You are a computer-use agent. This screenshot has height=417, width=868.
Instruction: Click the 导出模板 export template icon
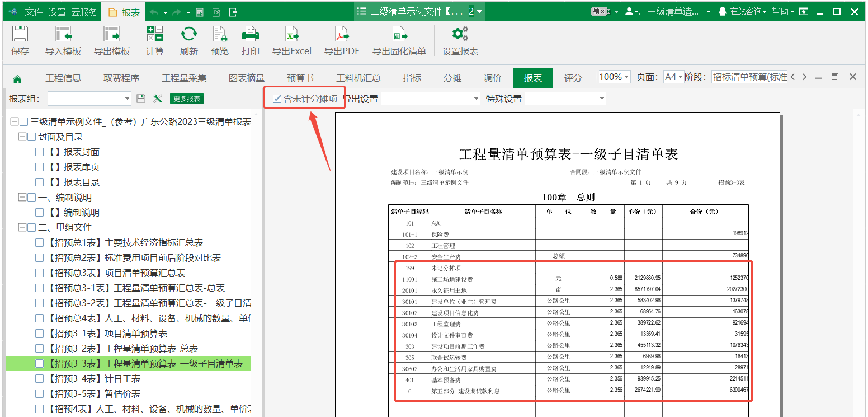tap(112, 34)
